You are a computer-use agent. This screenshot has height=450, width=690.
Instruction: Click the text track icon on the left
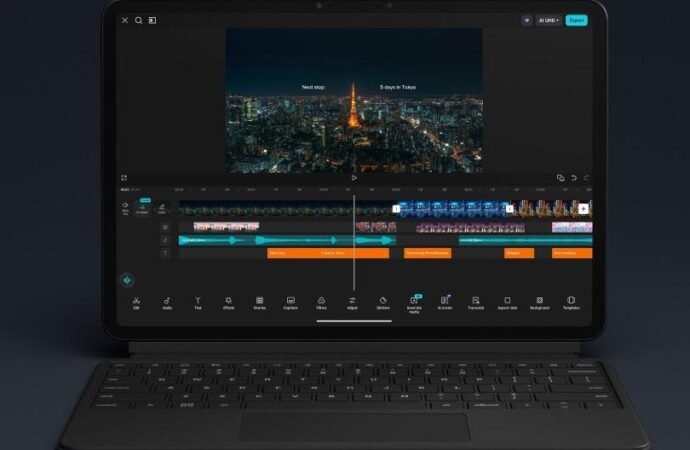[165, 252]
